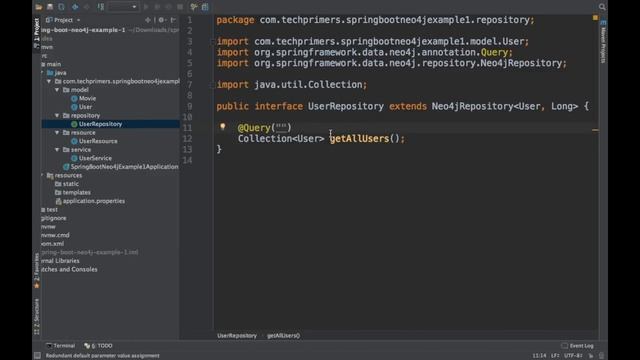Screen dimensions: 640x360
Task: Click the Project Structure toolbar icon
Action: point(205,7)
